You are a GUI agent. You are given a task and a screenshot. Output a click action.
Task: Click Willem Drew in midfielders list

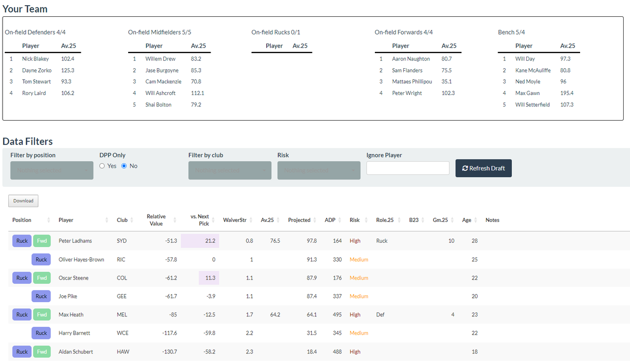coord(161,59)
